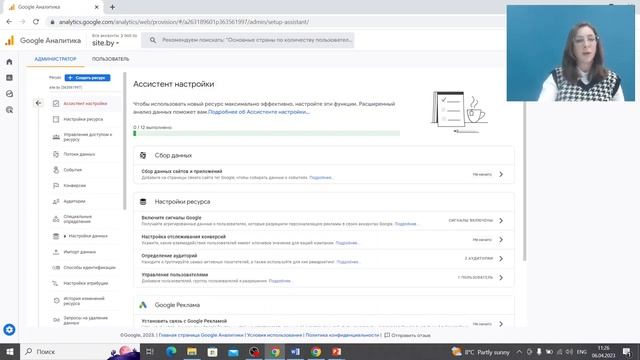Open the Reports icon in left rail
The width and height of the screenshot is (640, 360).
[9, 78]
